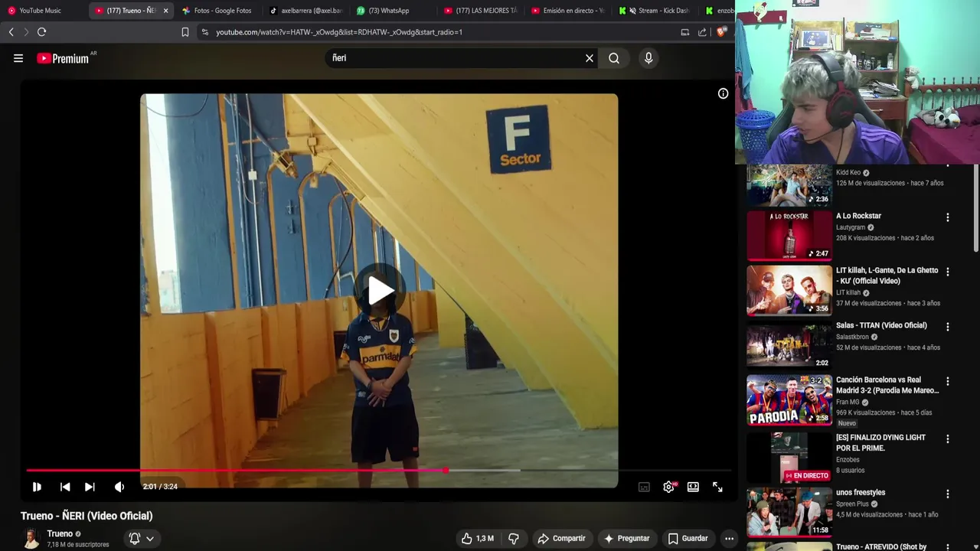
Task: Toggle subtitles in the player
Action: (x=645, y=487)
